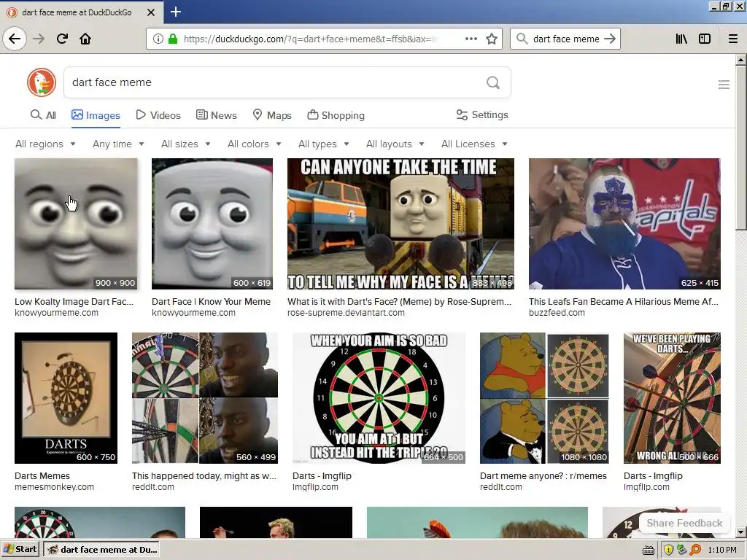This screenshot has width=747, height=560.
Task: Open Low Koalty Image Dart Face thumbnail
Action: (76, 224)
